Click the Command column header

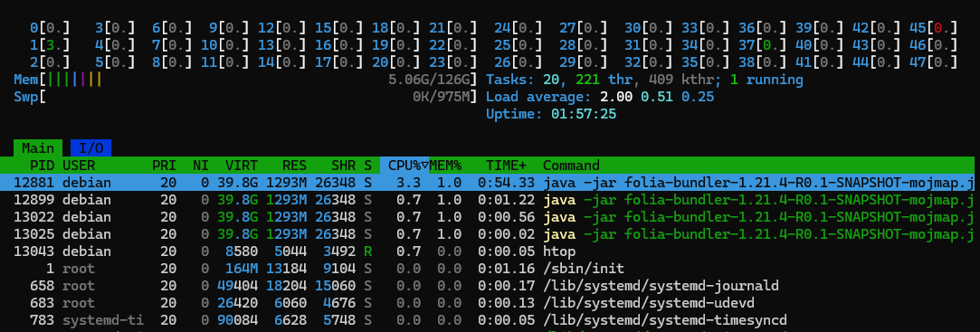571,166
